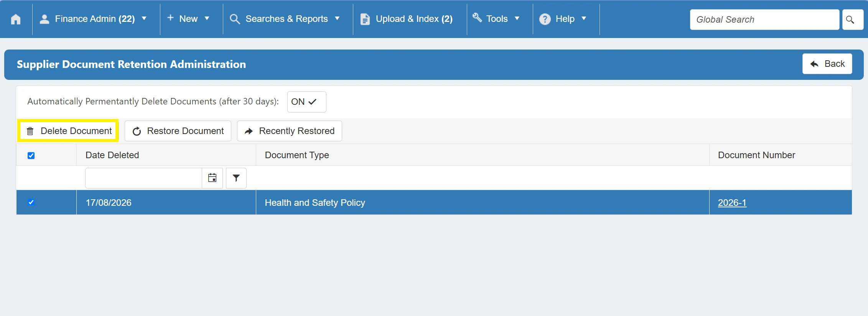
Task: View Recently Restored documents
Action: [x=290, y=131]
